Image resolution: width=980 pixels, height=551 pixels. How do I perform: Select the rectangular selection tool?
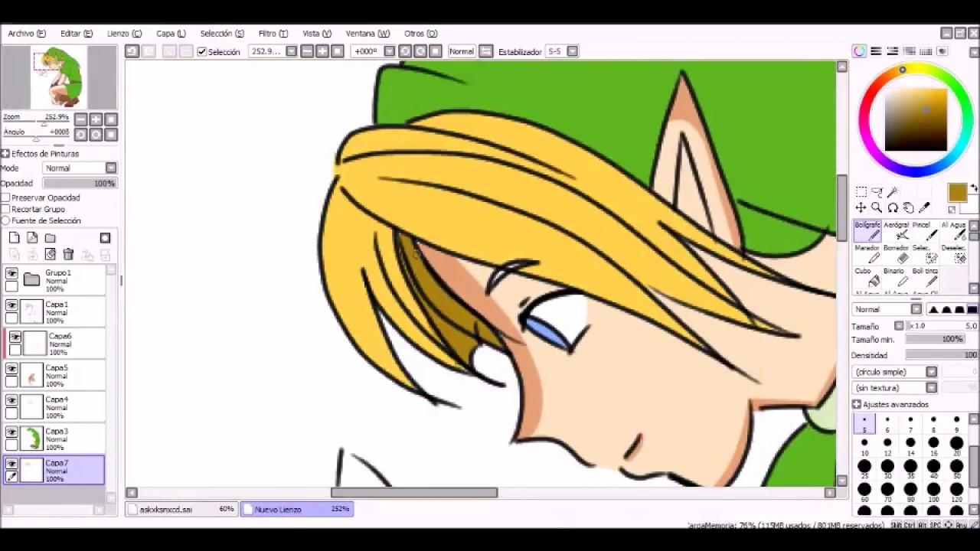pyautogui.click(x=861, y=192)
